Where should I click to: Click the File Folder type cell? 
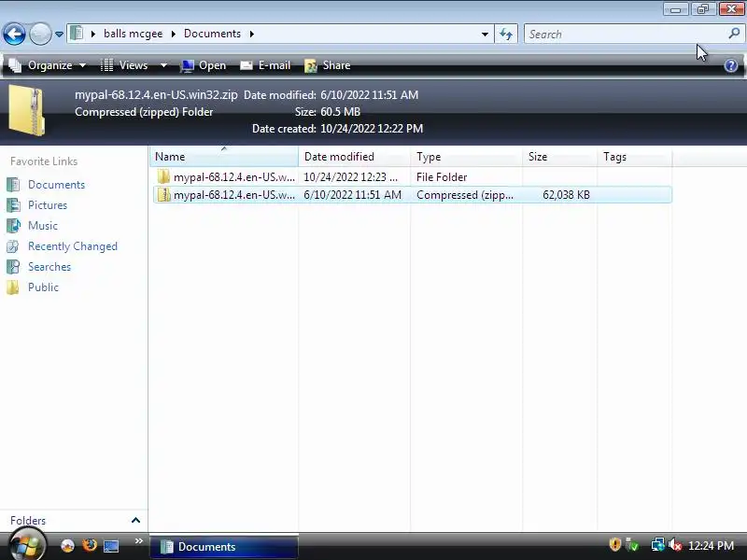click(442, 177)
